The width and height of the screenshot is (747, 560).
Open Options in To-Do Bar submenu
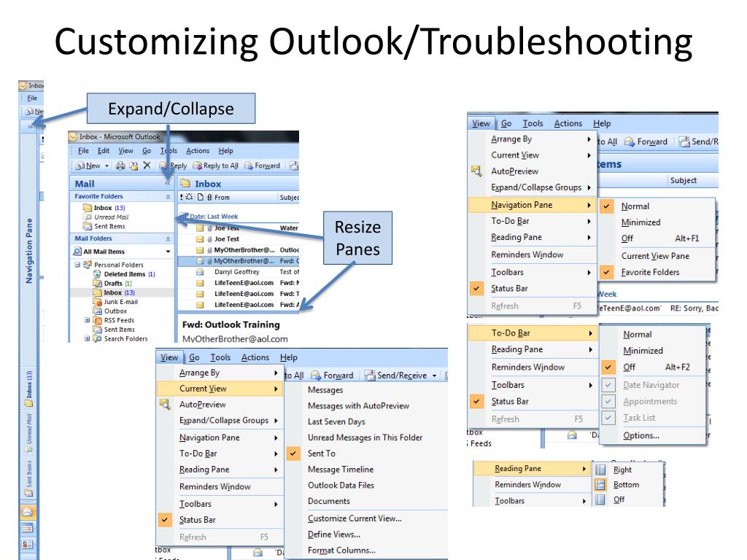(x=641, y=435)
